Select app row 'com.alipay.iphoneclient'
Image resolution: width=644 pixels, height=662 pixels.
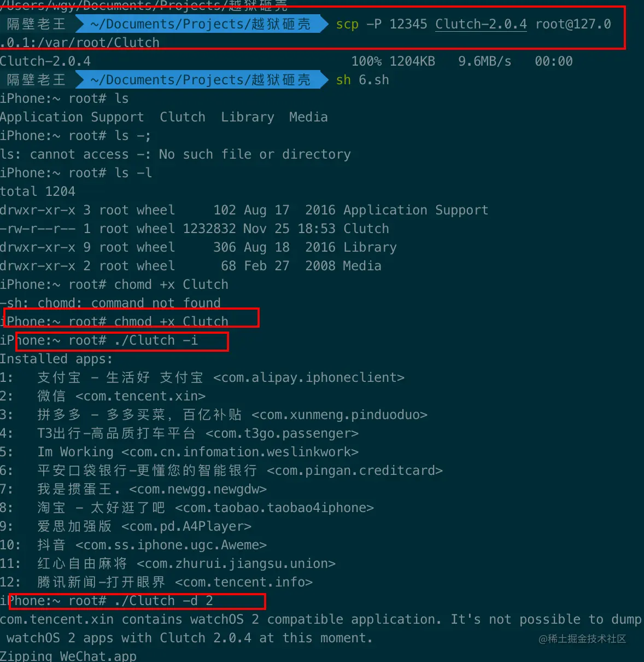click(202, 378)
